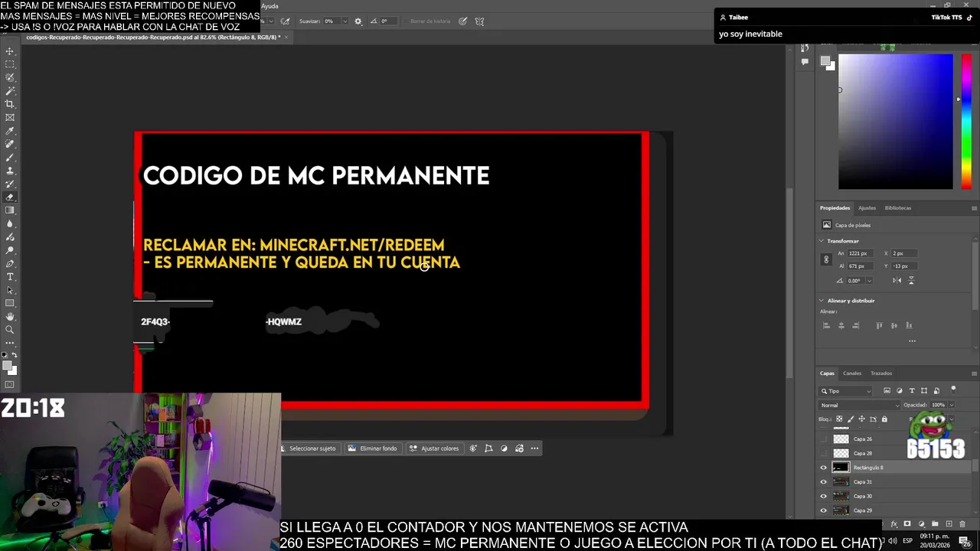Adjust the vertical hue slider
980x551 pixels.
[966, 121]
